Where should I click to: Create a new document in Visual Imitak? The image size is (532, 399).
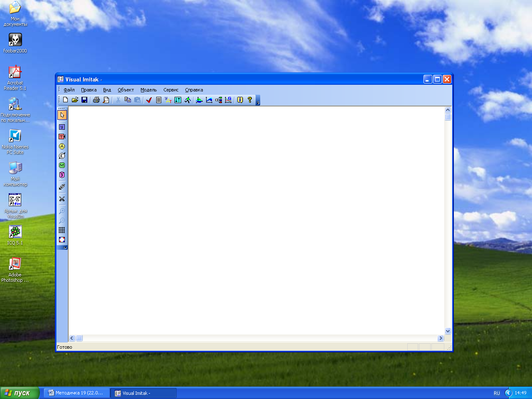[65, 100]
